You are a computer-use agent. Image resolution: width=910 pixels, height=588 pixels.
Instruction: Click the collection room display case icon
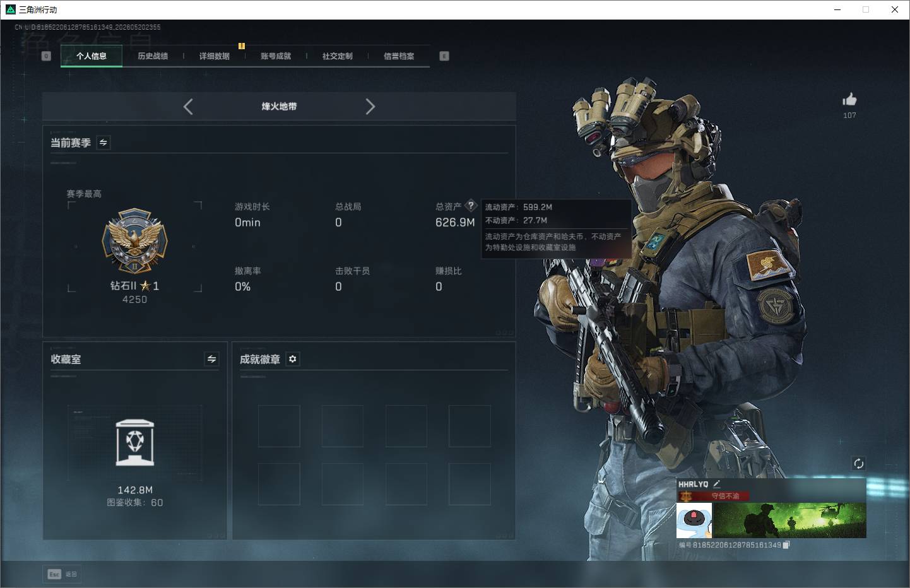135,443
